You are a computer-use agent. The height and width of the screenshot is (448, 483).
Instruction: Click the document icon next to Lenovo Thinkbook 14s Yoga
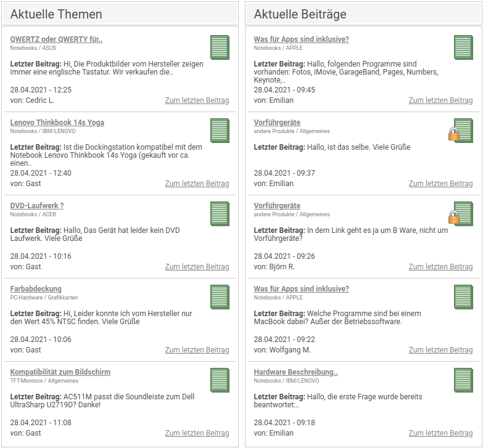click(x=220, y=131)
